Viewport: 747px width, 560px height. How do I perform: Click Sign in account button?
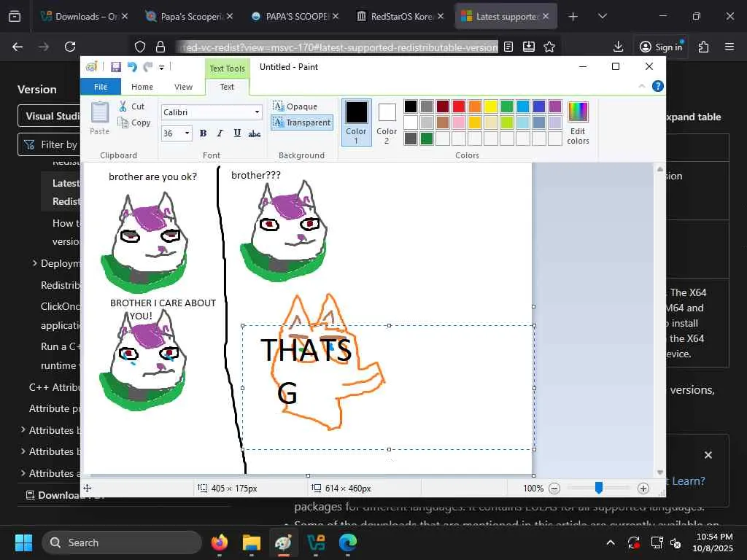click(x=661, y=47)
